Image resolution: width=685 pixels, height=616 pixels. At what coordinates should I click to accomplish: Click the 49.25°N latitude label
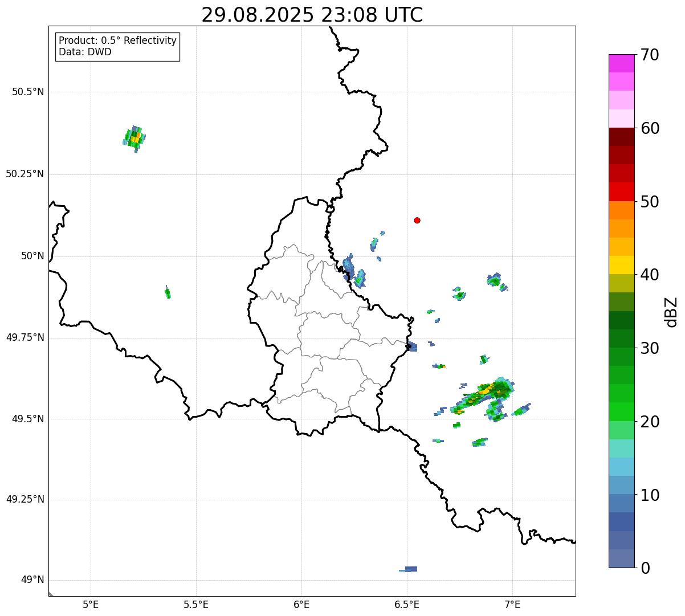tap(25, 499)
